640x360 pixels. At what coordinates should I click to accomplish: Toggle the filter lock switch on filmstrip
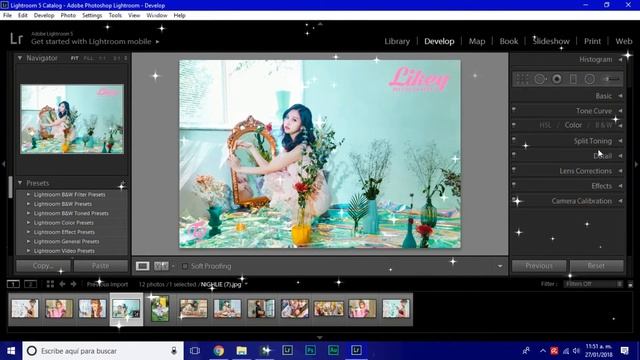[x=630, y=284]
